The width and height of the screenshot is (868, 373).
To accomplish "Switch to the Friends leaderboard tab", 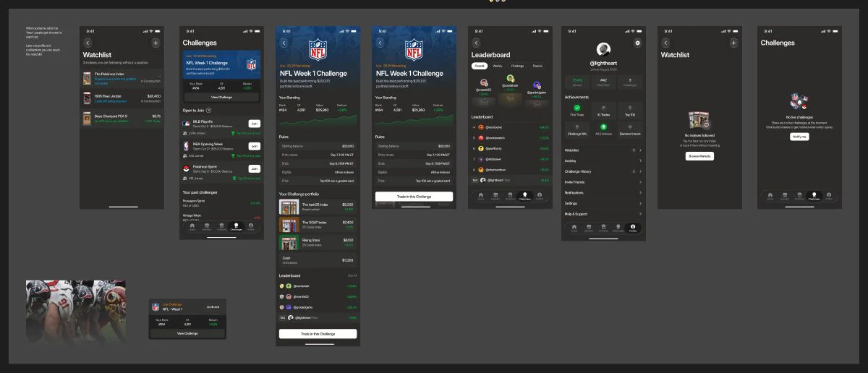I will [537, 66].
